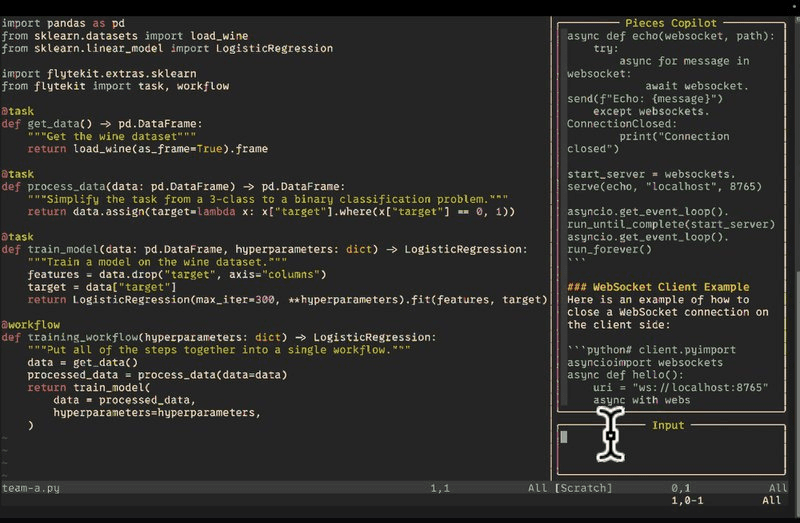Click the 'def training_workflow' definition line

point(219,337)
